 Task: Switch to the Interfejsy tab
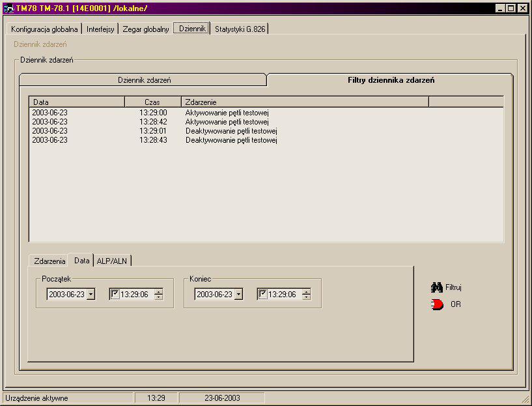100,29
